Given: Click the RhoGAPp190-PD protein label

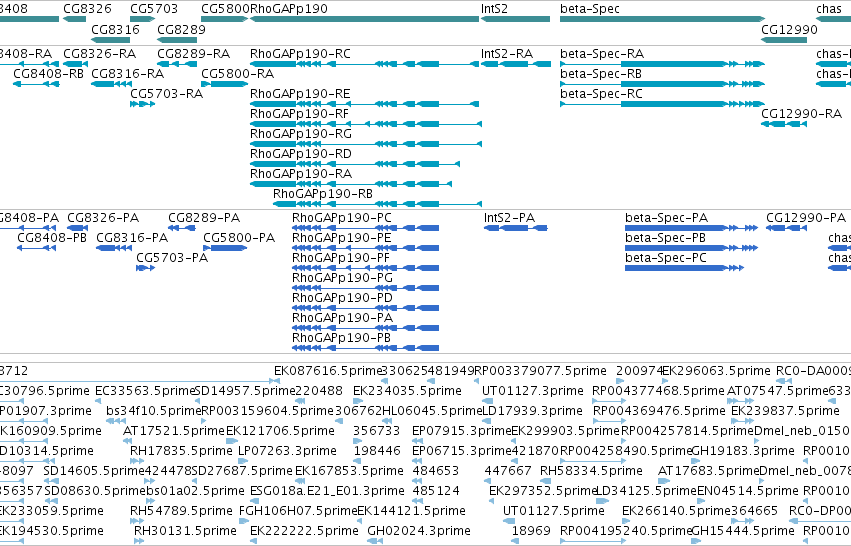Looking at the screenshot, I should coord(342,299).
